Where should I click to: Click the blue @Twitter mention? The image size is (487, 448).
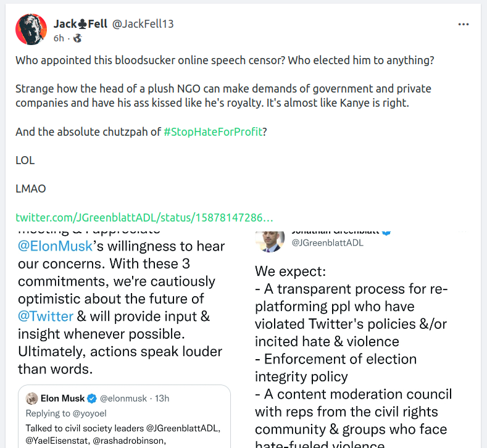[46, 317]
